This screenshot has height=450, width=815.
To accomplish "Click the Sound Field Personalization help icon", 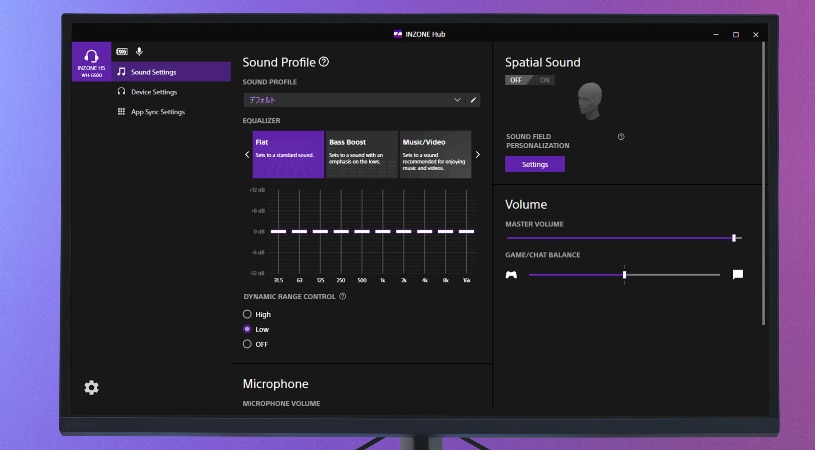I will [621, 137].
